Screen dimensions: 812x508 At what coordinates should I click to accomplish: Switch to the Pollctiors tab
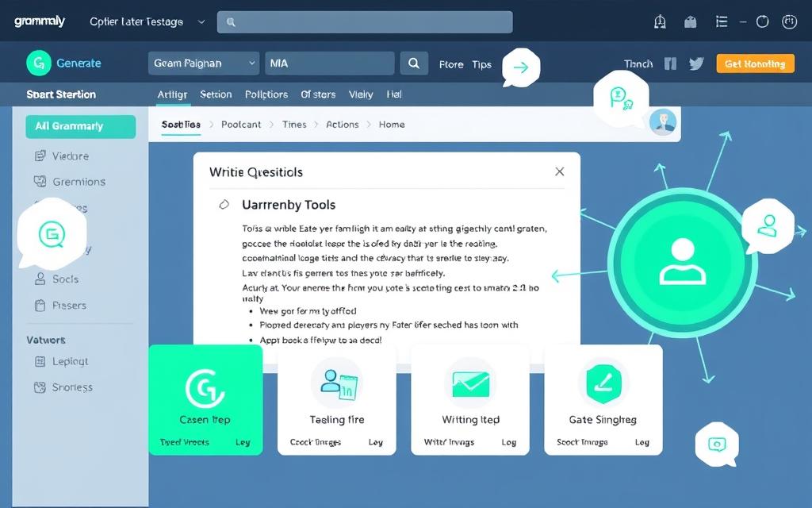pos(266,94)
